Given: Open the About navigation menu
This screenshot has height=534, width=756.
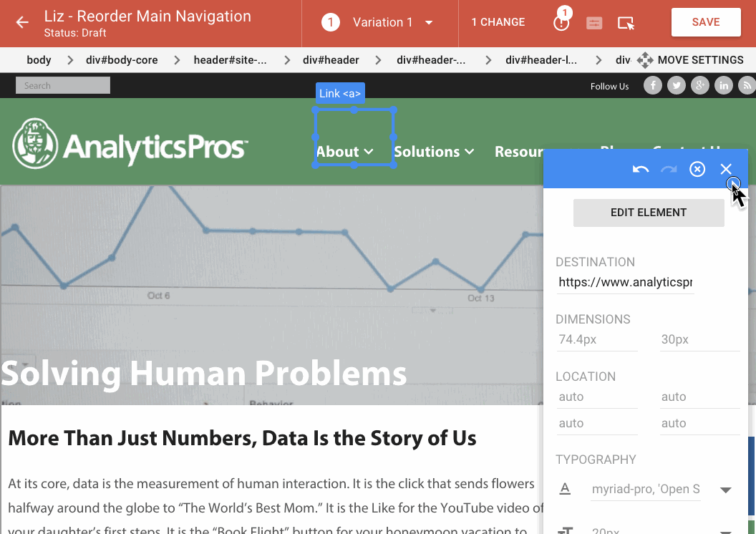Looking at the screenshot, I should (345, 152).
